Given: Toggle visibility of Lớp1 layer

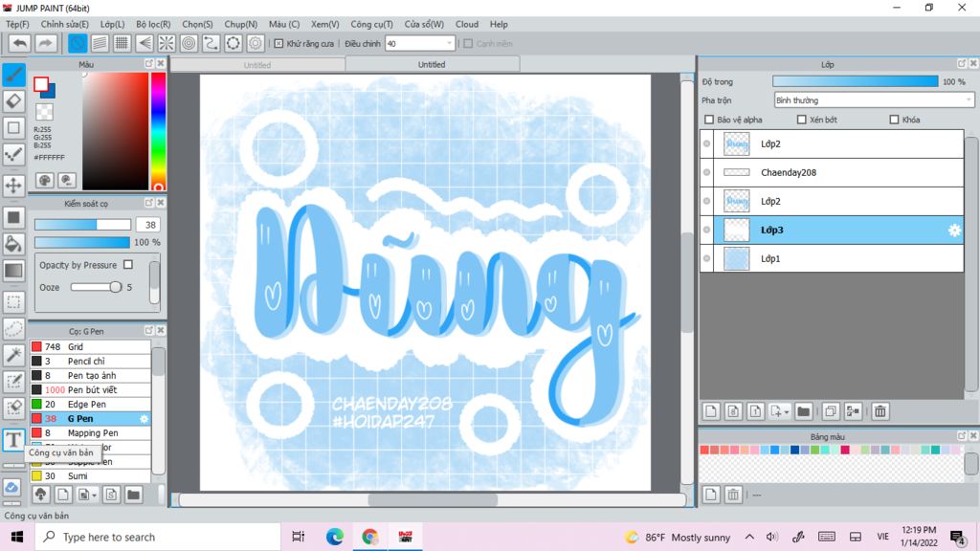Looking at the screenshot, I should click(x=707, y=258).
